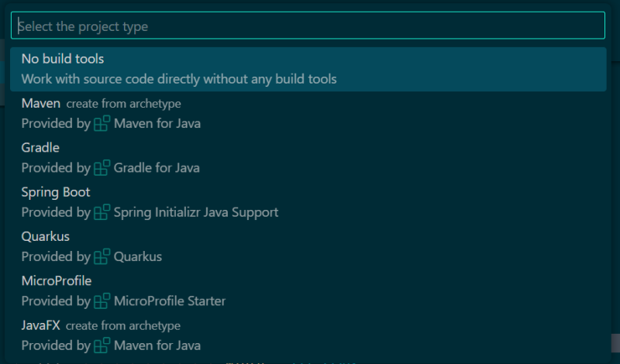
Task: Click the extension icon under the Maven entry
Action: click(102, 123)
